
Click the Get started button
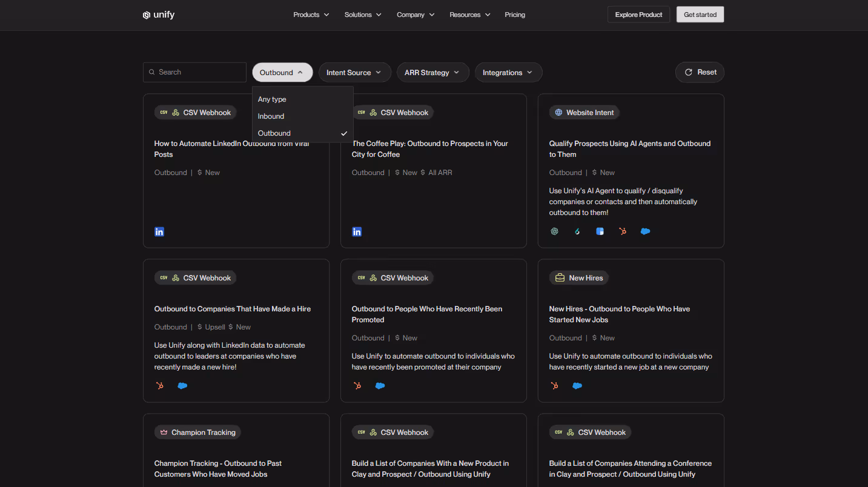[x=700, y=15]
